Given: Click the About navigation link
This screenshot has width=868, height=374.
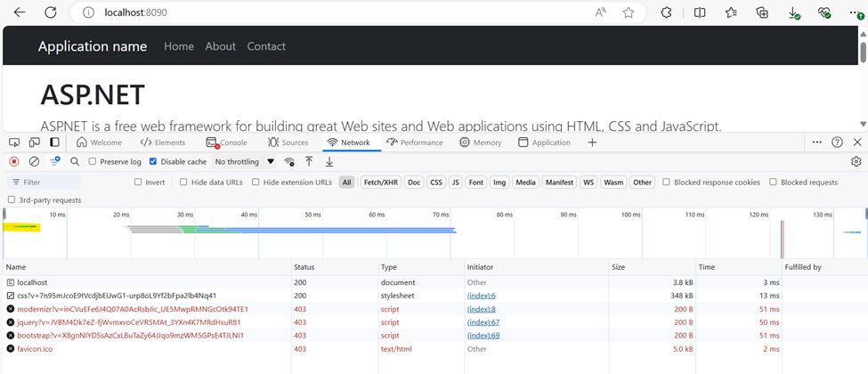Looking at the screenshot, I should [x=220, y=46].
